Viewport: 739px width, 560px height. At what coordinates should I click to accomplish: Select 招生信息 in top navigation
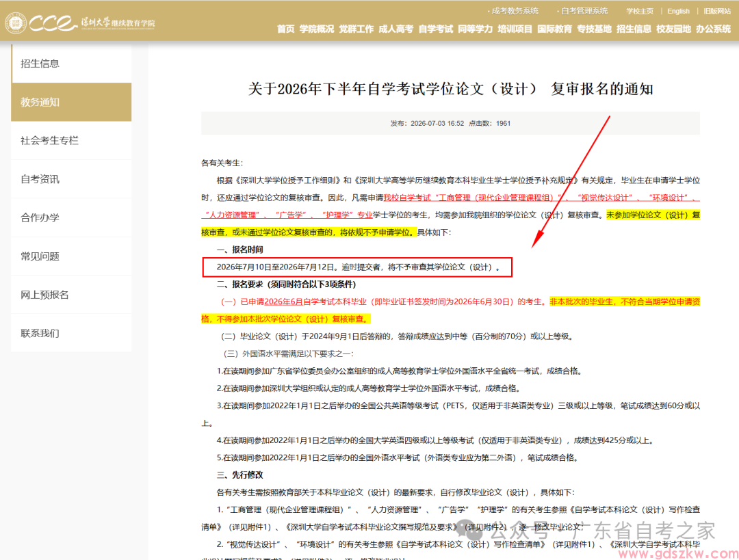[634, 29]
